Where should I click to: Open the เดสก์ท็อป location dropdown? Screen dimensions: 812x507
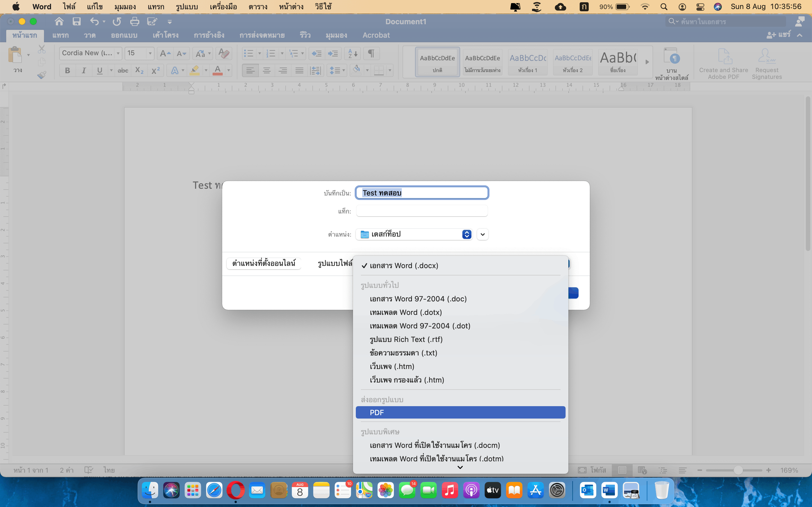(x=414, y=234)
